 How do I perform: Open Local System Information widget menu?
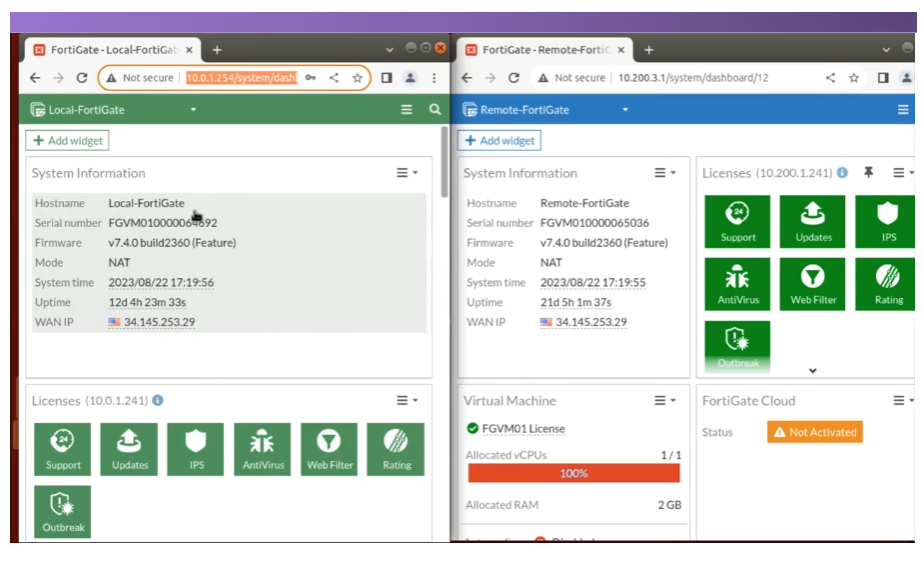point(407,173)
